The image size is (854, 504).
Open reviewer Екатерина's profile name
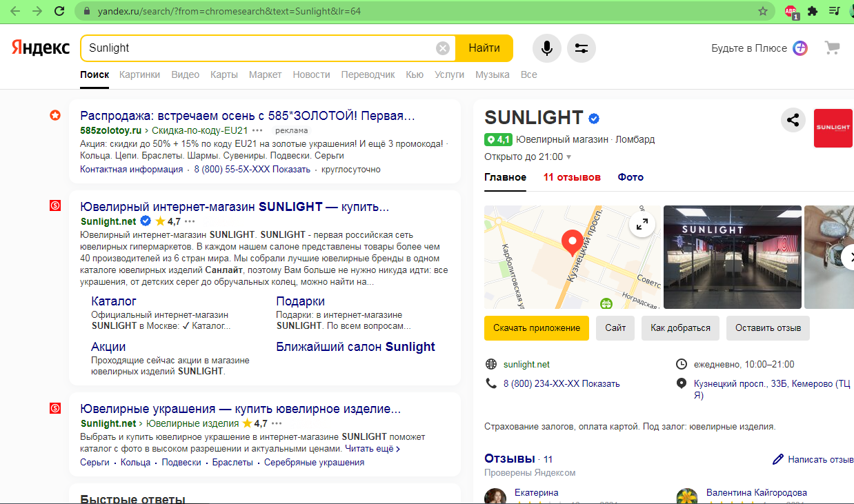(536, 492)
